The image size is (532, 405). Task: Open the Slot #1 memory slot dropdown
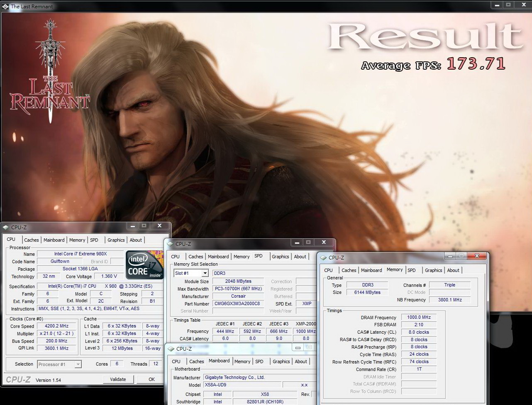coord(205,273)
